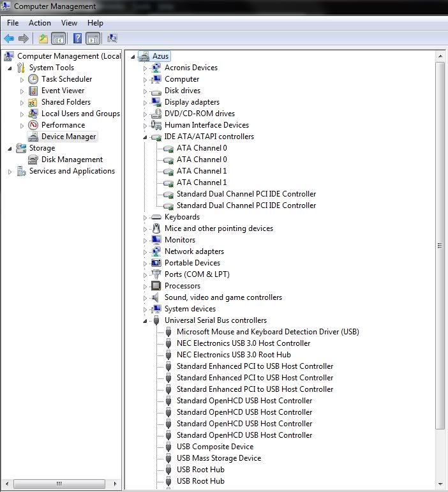
Task: Collapse the Azus root node
Action: tap(133, 57)
